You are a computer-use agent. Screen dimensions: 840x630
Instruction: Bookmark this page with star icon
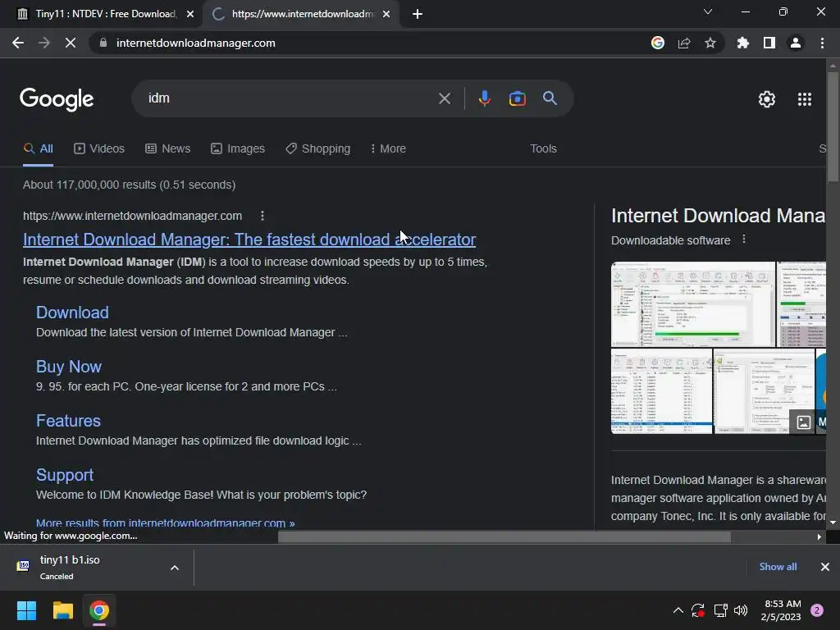(710, 43)
